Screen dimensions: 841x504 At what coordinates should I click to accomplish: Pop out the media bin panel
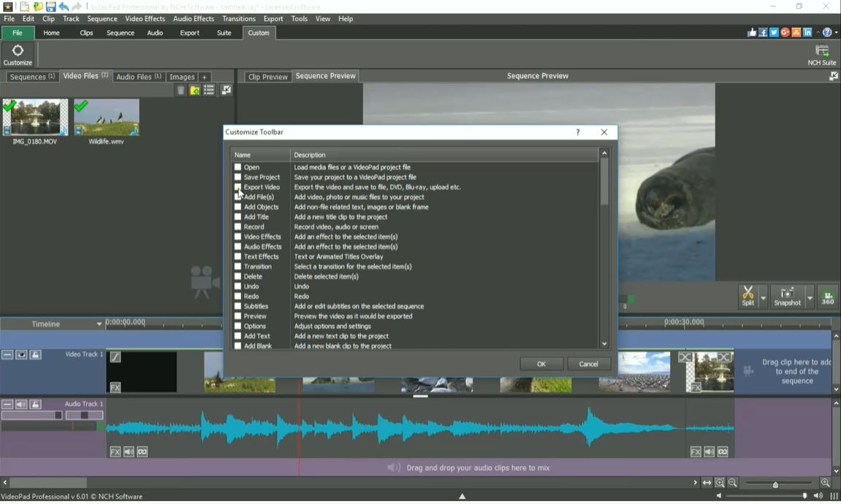tap(227, 90)
